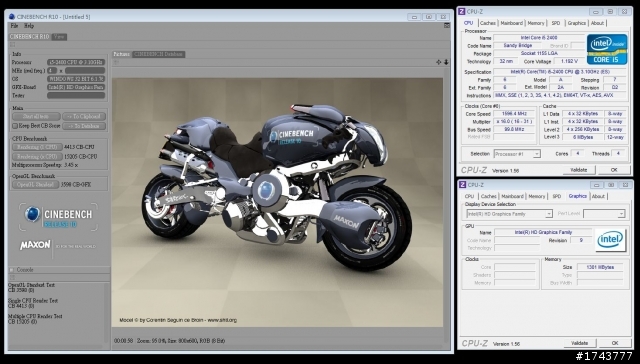Image resolution: width=640 pixels, height=364 pixels.
Task: Click the small icon under the Pictures tab
Action: (x=116, y=62)
